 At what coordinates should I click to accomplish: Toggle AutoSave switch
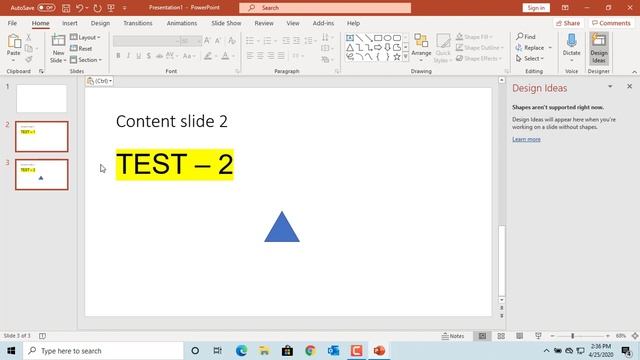[x=46, y=8]
